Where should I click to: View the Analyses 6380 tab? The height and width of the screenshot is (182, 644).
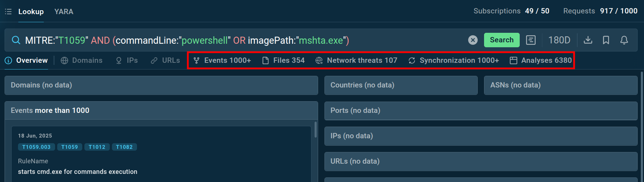(541, 60)
